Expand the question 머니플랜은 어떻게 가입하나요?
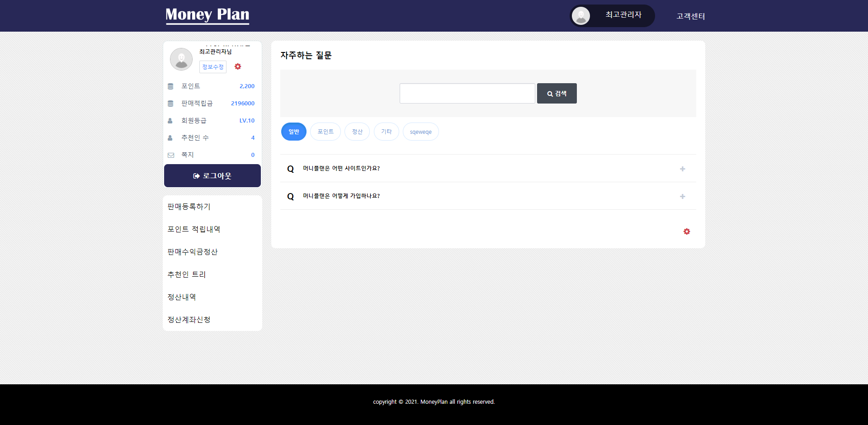Viewport: 868px width, 425px height. [x=682, y=196]
